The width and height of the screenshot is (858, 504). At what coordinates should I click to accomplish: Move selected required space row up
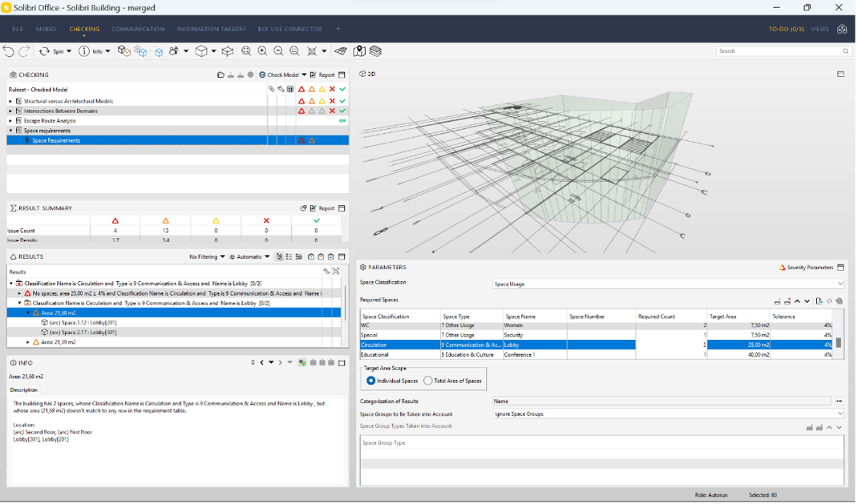[797, 301]
